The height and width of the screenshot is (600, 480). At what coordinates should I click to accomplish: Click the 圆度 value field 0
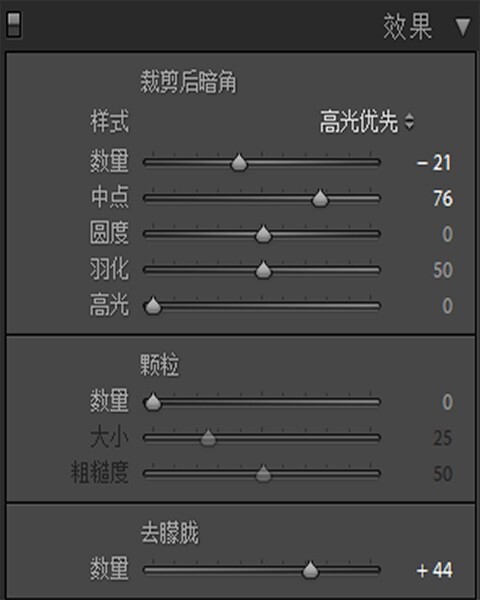pos(447,234)
